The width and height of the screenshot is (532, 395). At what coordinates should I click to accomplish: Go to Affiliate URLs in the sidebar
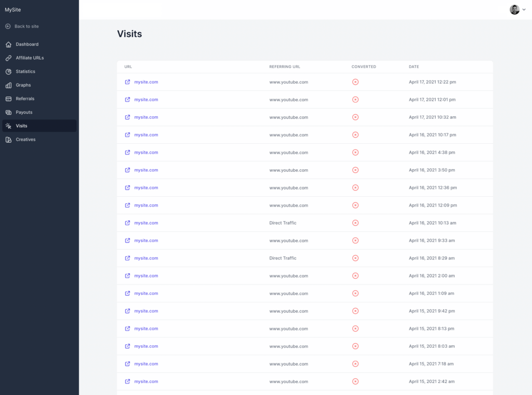(39, 58)
